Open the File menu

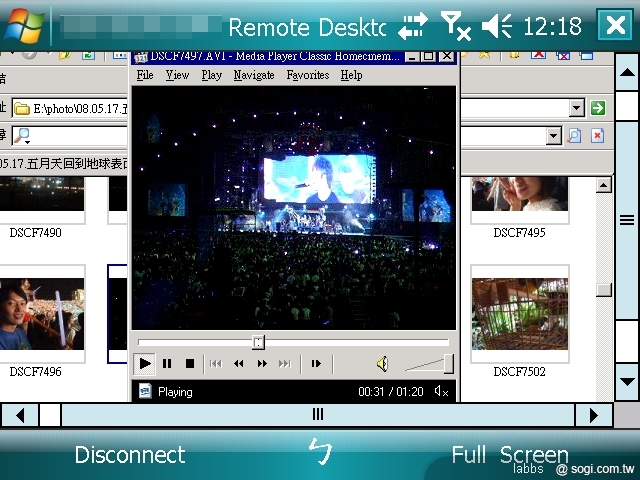(x=144, y=75)
